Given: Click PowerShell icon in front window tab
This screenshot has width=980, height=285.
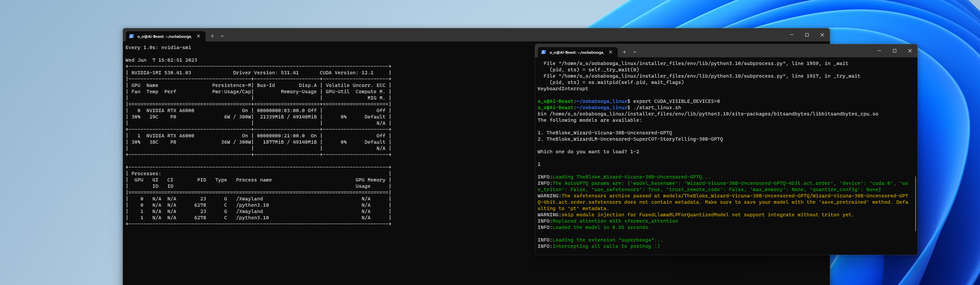Looking at the screenshot, I should [543, 52].
